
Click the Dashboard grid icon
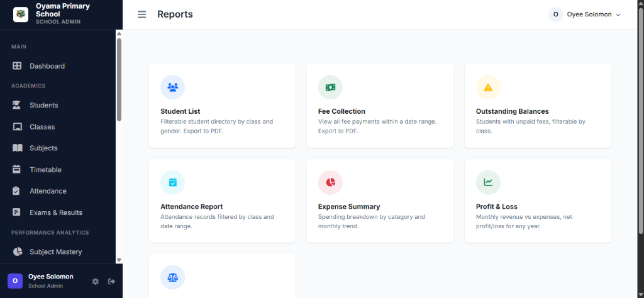click(17, 65)
